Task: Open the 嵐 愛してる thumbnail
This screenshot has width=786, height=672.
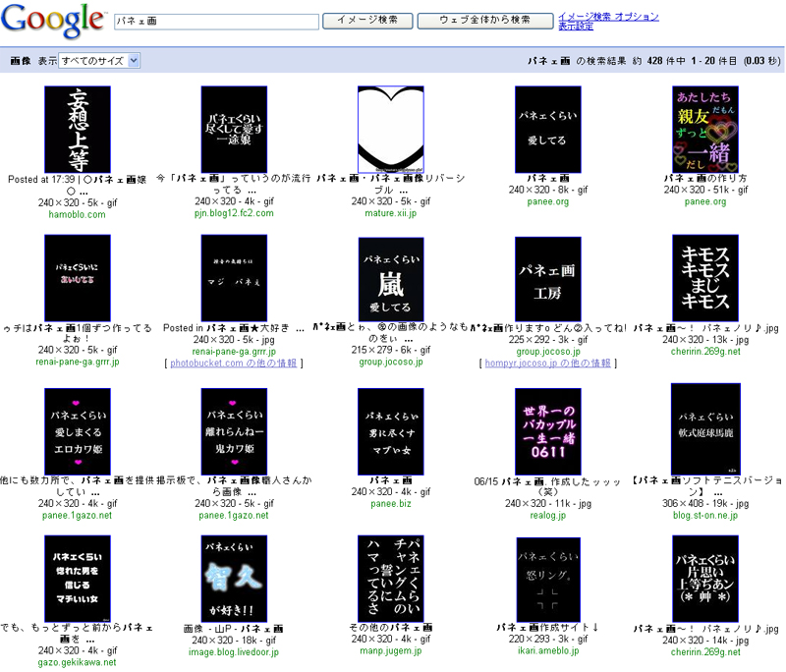Action: coord(390,280)
